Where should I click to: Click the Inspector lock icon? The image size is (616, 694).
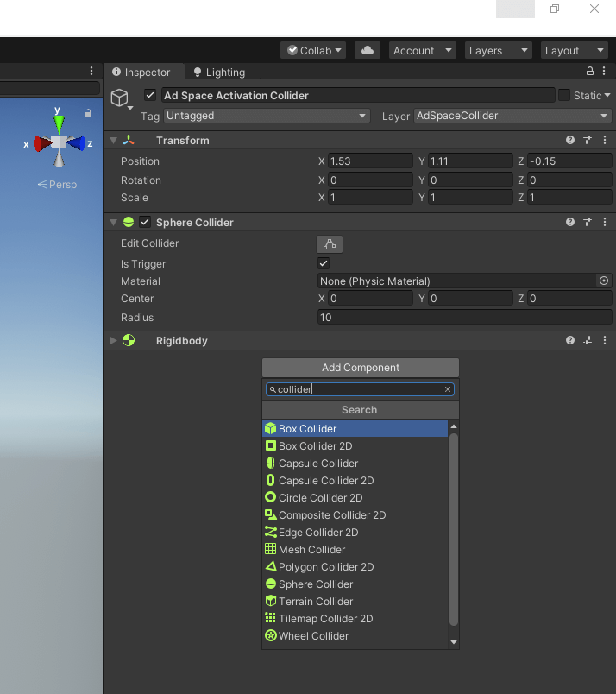click(x=590, y=71)
